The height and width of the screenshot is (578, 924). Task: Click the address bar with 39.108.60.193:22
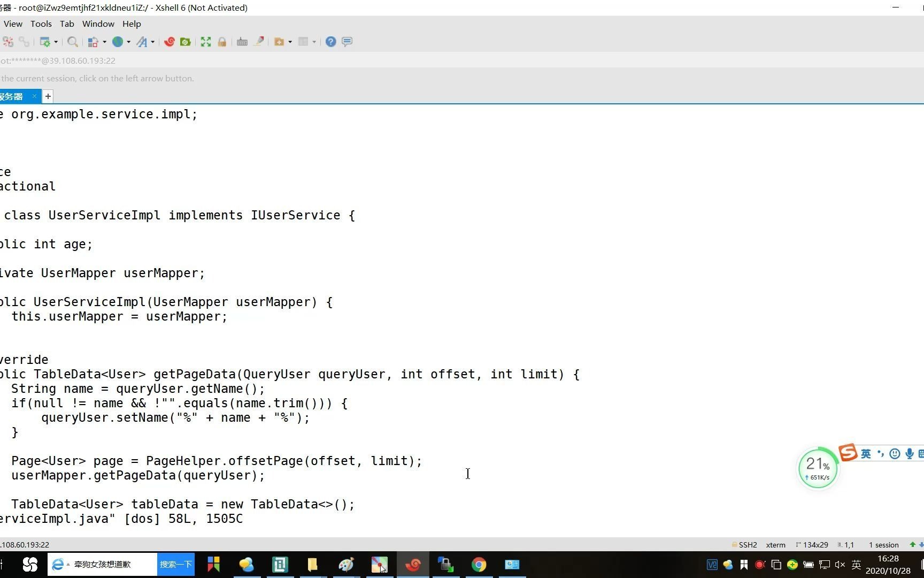tap(462, 60)
